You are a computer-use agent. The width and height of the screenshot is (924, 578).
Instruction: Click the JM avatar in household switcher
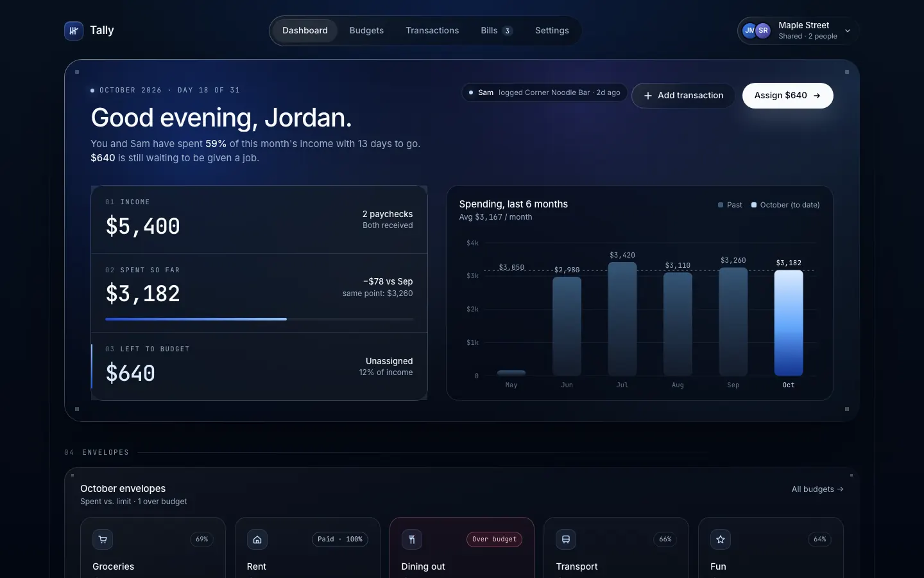[749, 31]
